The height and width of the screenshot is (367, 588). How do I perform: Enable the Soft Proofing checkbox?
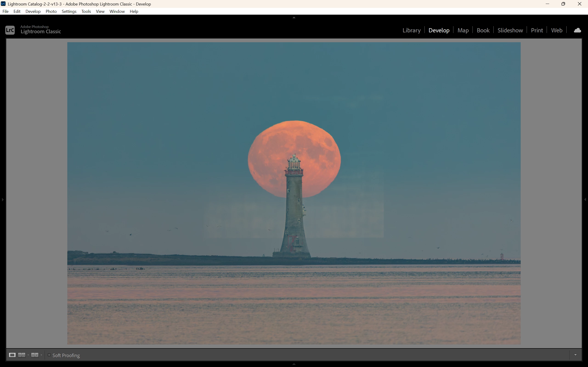pyautogui.click(x=49, y=355)
